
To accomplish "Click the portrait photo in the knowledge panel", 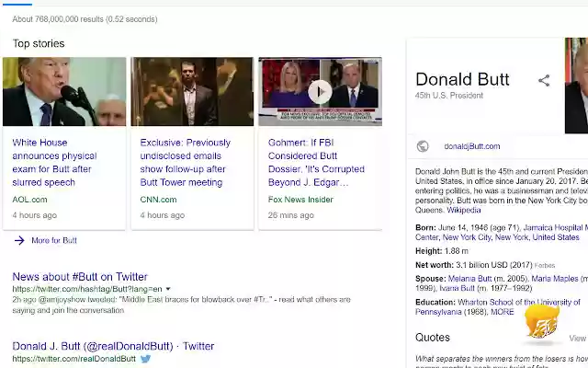I will pyautogui.click(x=576, y=86).
